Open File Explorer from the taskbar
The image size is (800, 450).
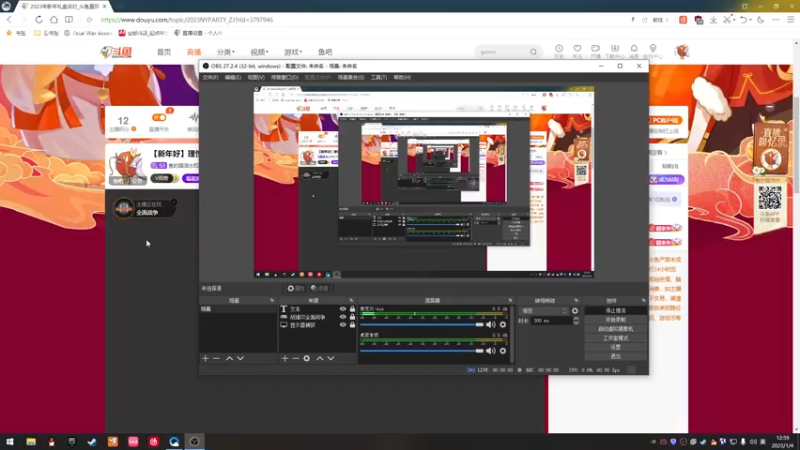pyautogui.click(x=31, y=442)
